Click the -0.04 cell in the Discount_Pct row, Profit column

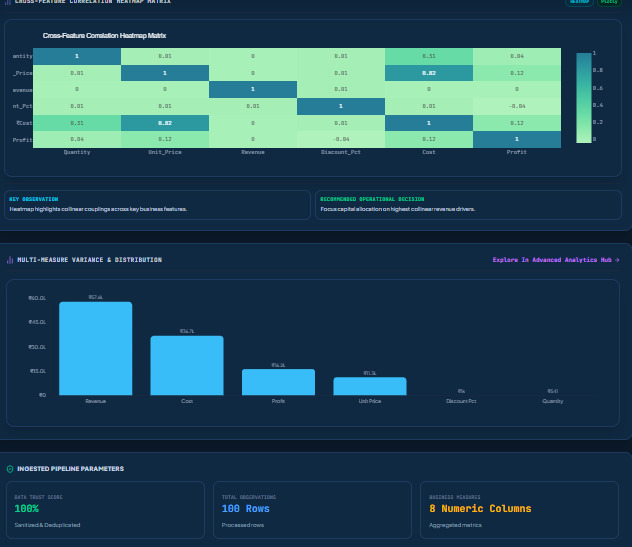pos(517,106)
